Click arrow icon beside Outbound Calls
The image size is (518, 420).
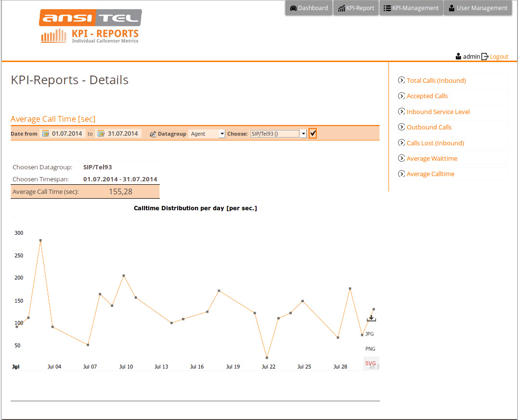pyautogui.click(x=401, y=127)
